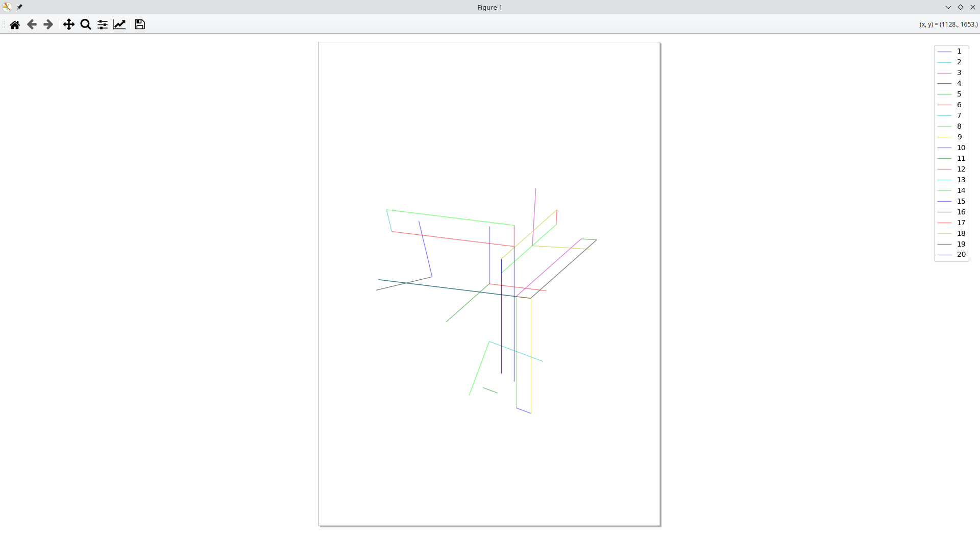Click legend entry 18
The width and height of the screenshot is (980, 535).
(x=951, y=233)
